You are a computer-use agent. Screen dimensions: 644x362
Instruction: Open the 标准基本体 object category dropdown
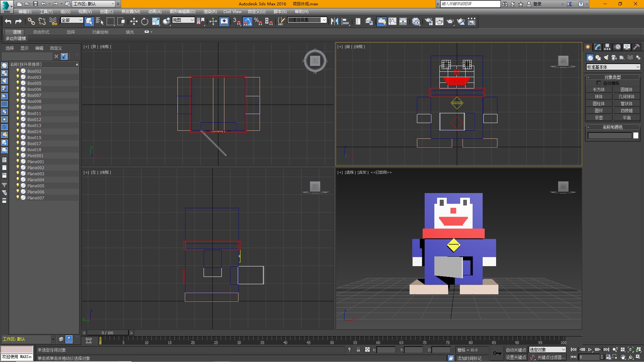pos(613,67)
